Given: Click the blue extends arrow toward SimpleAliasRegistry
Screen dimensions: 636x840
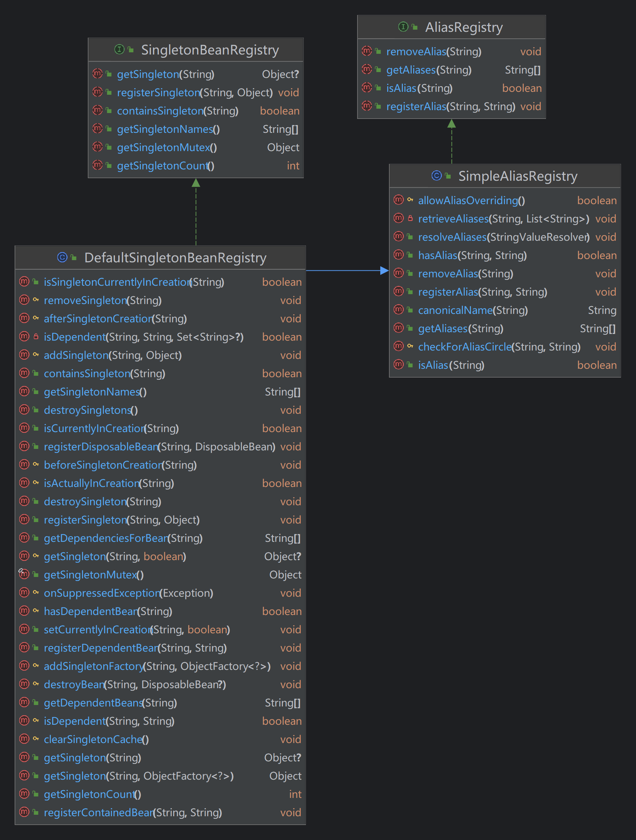Looking at the screenshot, I should 347,270.
